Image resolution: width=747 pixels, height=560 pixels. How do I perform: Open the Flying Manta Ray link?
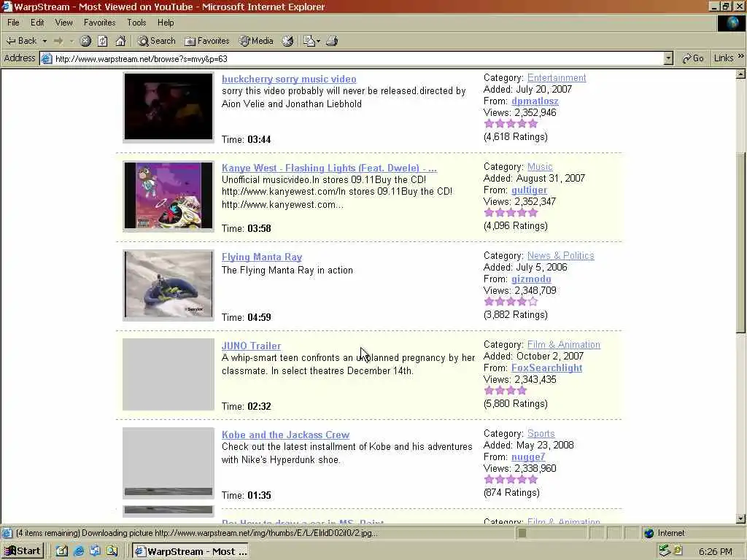262,257
